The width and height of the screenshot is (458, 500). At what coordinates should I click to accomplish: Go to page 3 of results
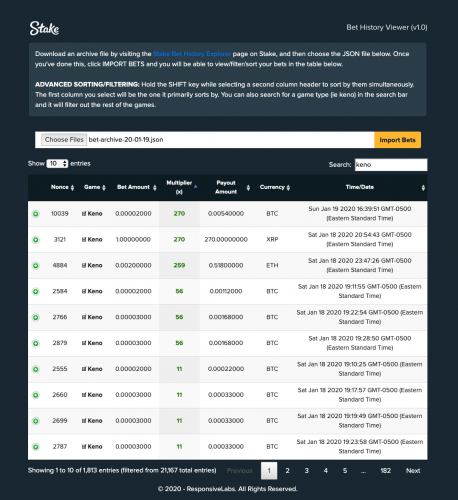click(x=307, y=471)
